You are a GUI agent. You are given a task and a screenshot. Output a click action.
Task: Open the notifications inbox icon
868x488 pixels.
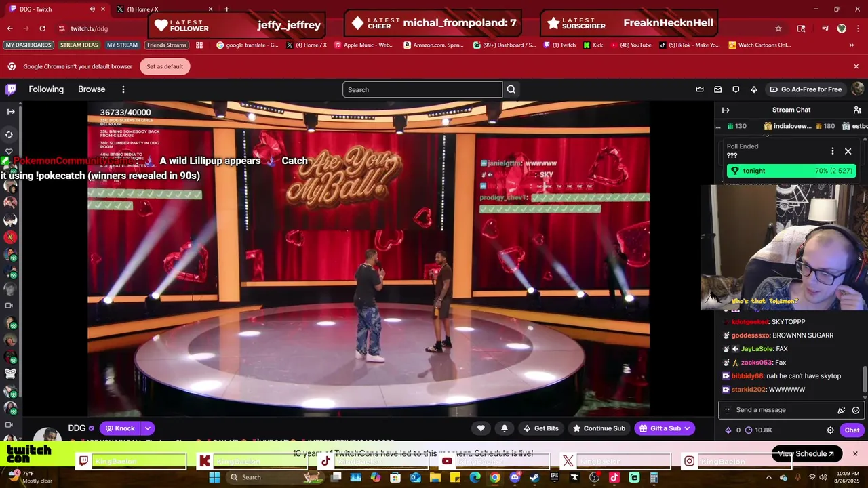pos(718,89)
